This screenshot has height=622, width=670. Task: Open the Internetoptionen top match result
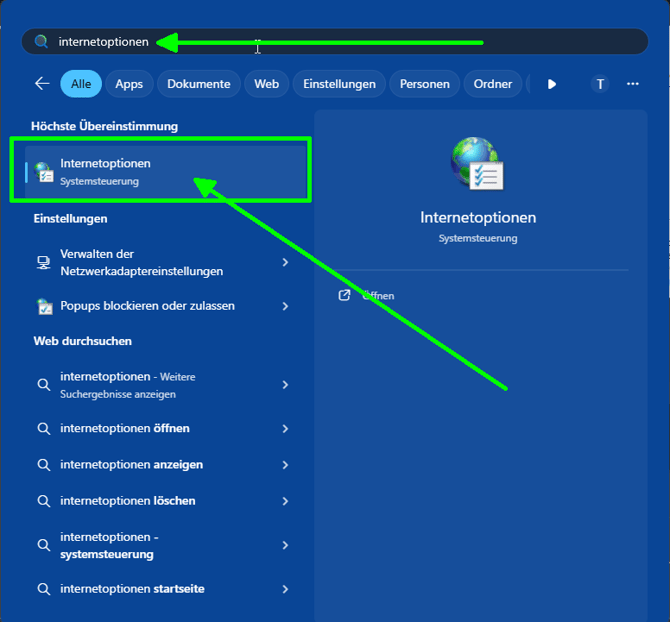coord(160,171)
